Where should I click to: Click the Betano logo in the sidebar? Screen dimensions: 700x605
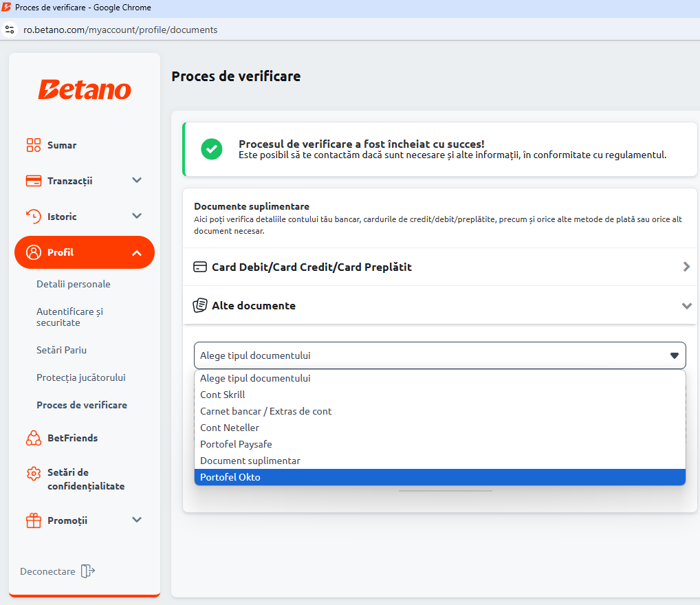tap(85, 89)
